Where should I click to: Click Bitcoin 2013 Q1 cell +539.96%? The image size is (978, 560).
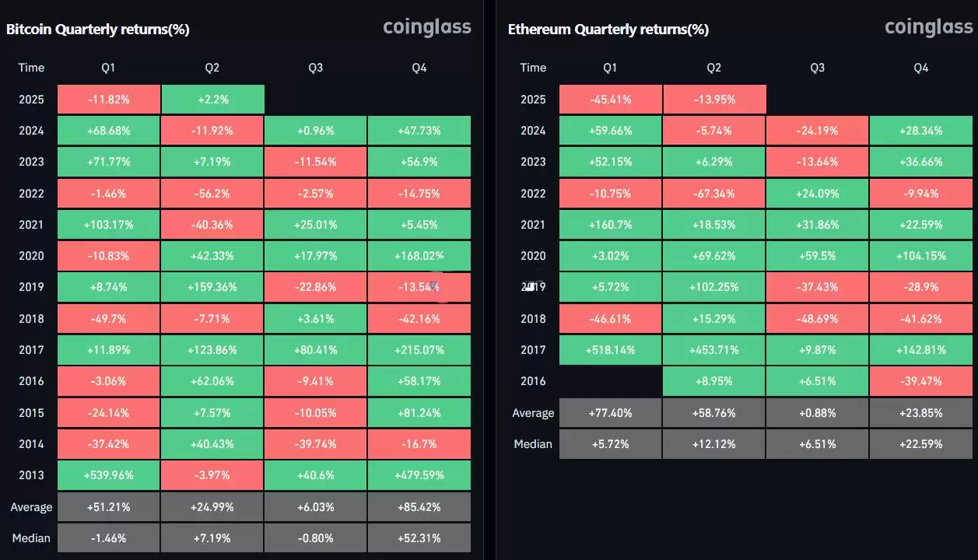point(108,475)
